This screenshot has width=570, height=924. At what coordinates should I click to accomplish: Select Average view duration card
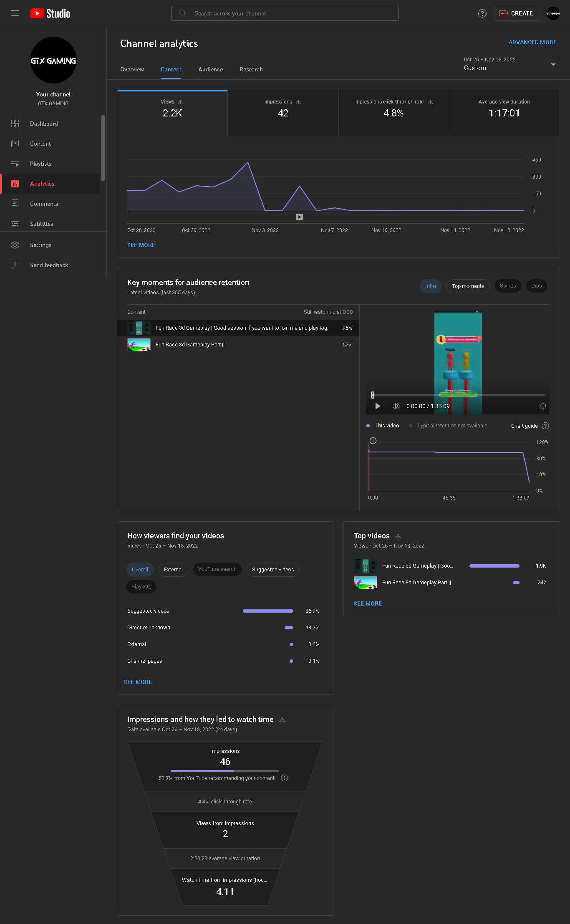(x=504, y=113)
